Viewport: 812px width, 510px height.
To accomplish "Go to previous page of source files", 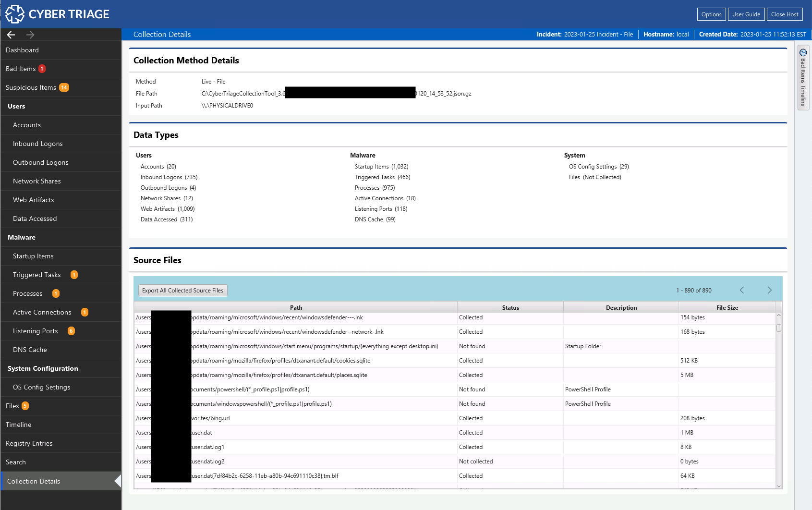I will (742, 290).
